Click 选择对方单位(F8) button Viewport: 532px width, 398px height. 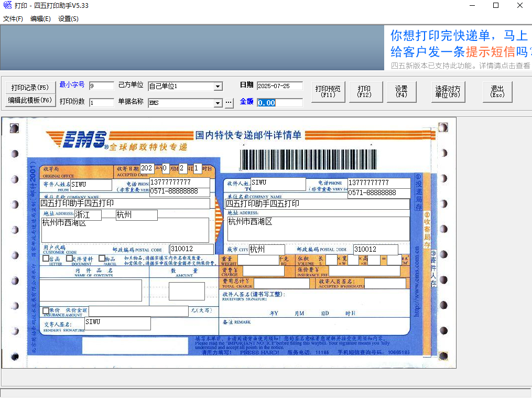[448, 92]
